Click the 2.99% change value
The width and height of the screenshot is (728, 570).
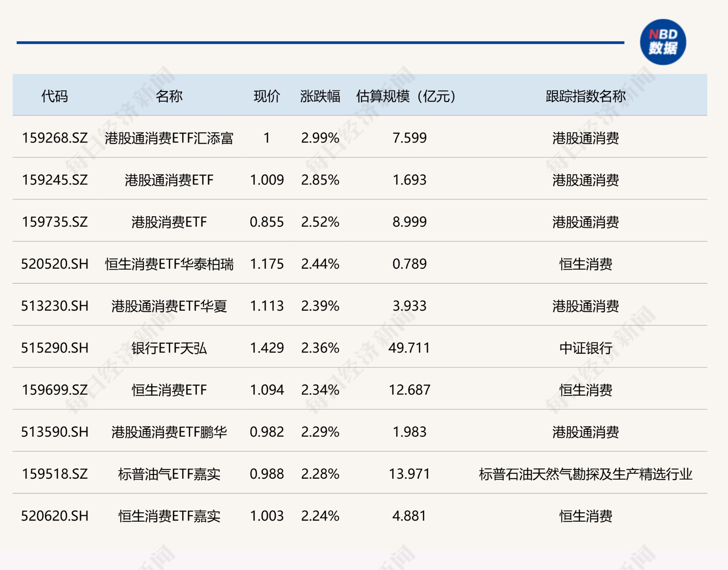pyautogui.click(x=320, y=138)
